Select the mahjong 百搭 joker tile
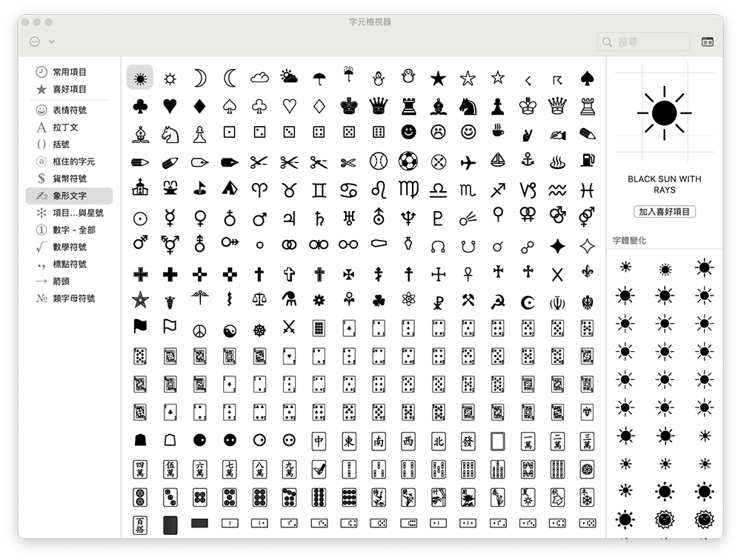Viewport: 741px width, 560px height. coord(140,525)
